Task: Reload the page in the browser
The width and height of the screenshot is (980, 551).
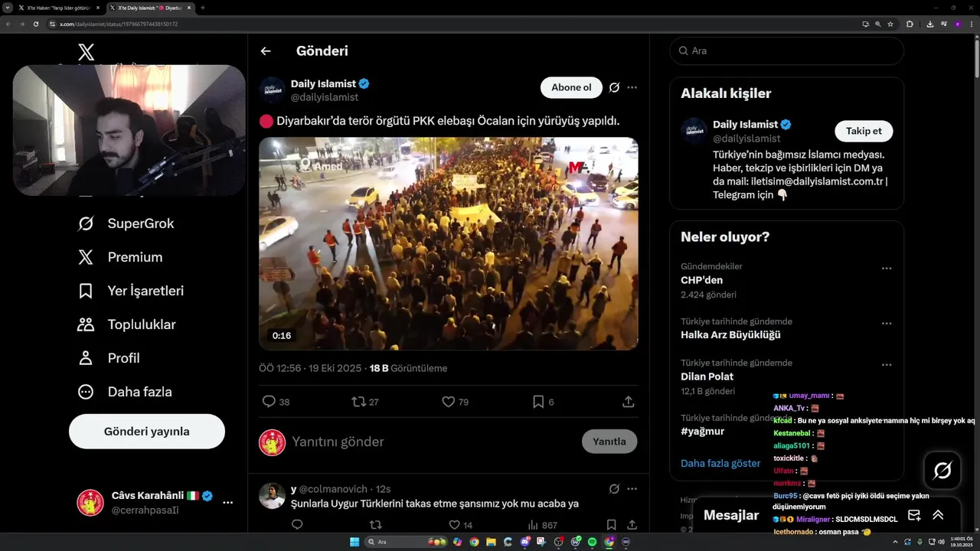Action: (35, 24)
